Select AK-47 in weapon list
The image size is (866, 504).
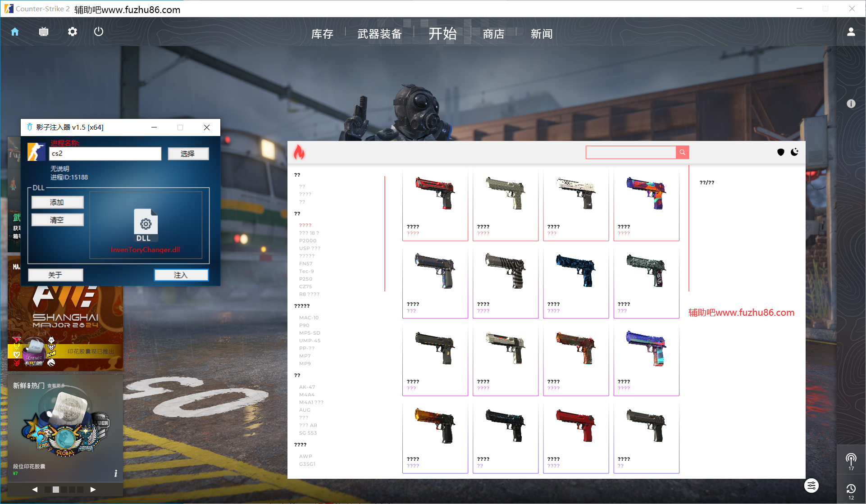(307, 387)
